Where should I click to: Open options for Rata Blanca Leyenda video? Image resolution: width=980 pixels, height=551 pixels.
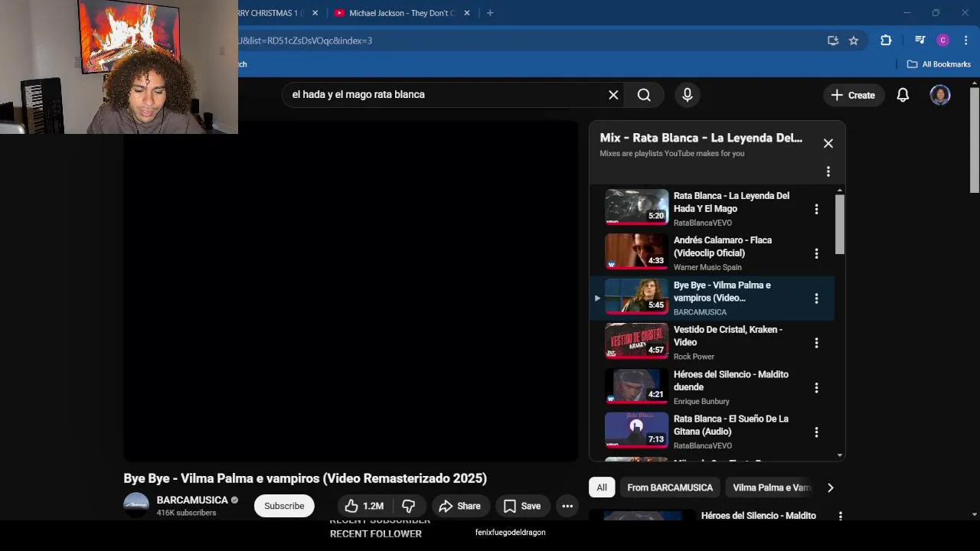coord(816,209)
